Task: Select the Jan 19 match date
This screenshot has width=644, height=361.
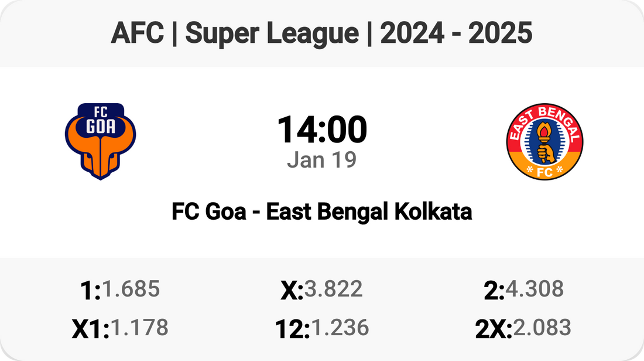Action: 322,160
